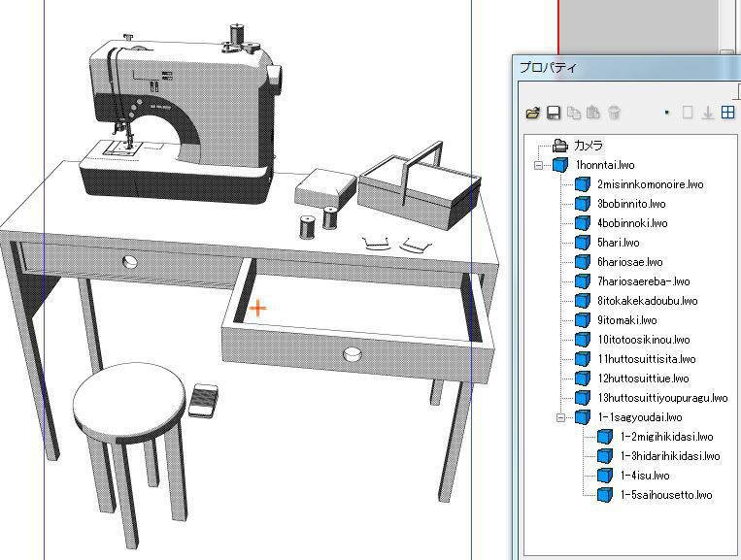Click the round stool seat in the viewport
This screenshot has height=560, width=741.
coord(129,403)
